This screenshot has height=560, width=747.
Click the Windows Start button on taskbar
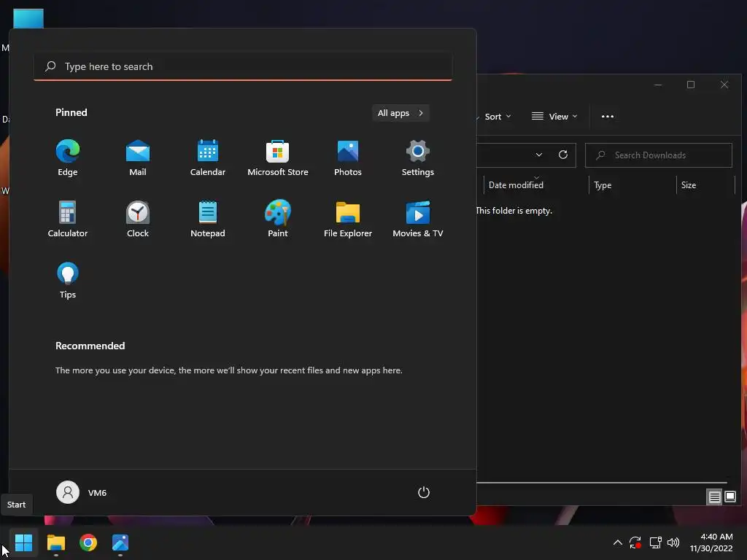coord(23,542)
